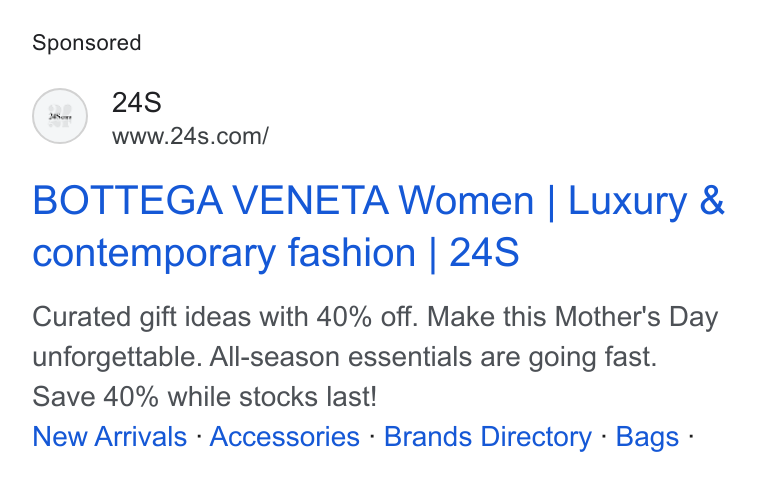This screenshot has height=480, width=760.
Task: Click the 'Luxury &' part of headline
Action: [x=646, y=201]
